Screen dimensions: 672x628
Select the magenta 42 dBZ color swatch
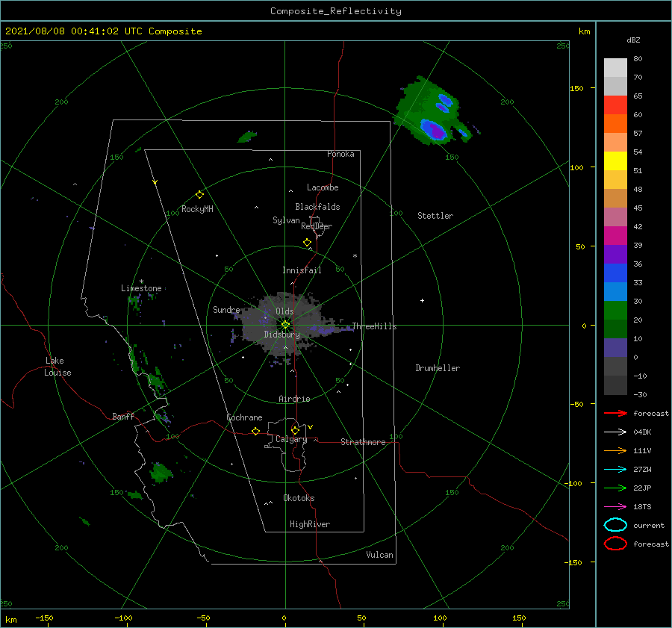click(x=615, y=235)
